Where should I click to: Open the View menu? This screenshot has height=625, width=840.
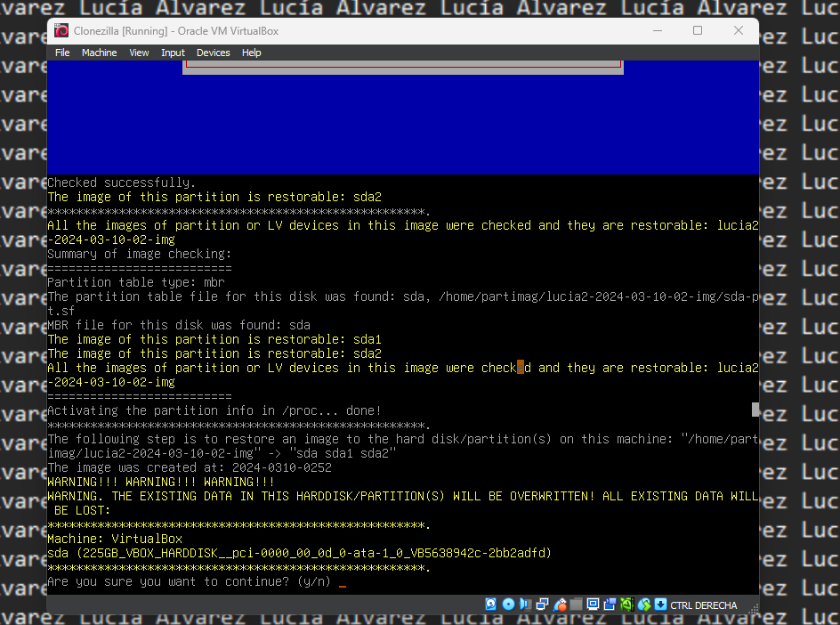[139, 52]
